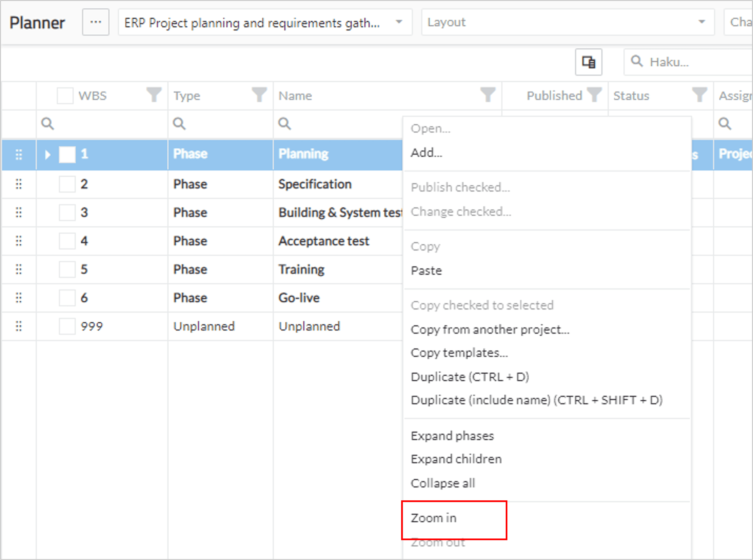This screenshot has width=753, height=560.
Task: Click the column chooser icon button
Action: click(588, 62)
